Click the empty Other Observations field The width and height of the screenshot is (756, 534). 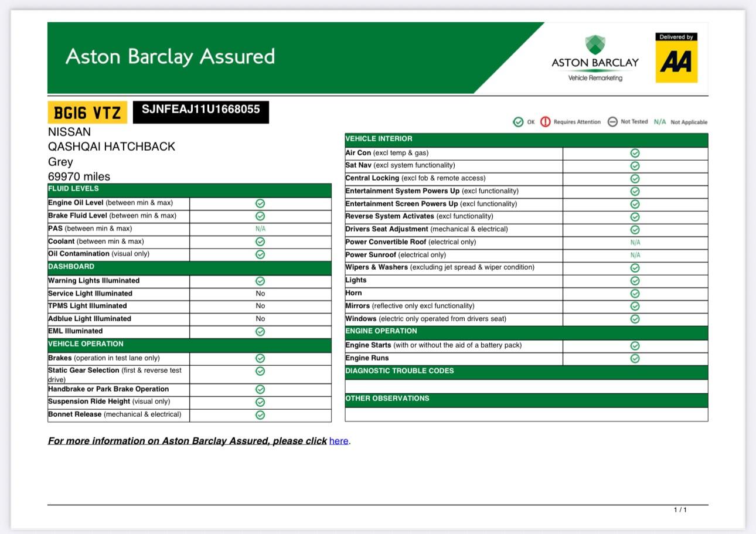[526, 414]
